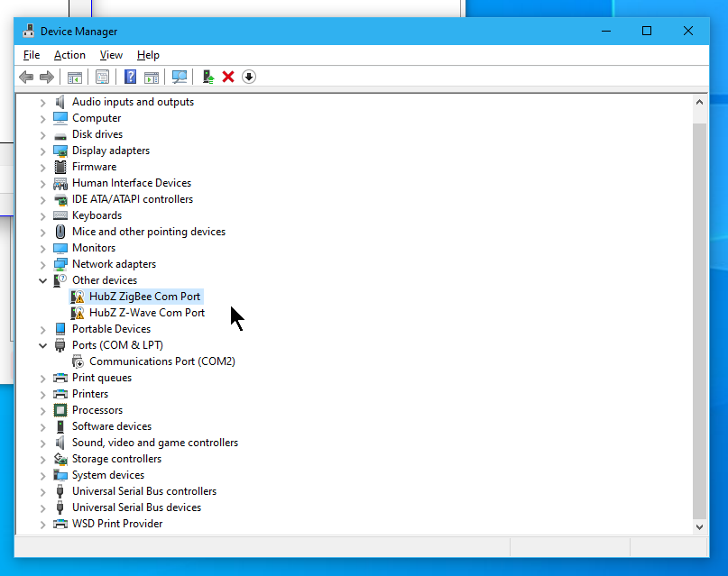Select Universal Serial Bus controllers category
This screenshot has height=576, width=728.
143,491
